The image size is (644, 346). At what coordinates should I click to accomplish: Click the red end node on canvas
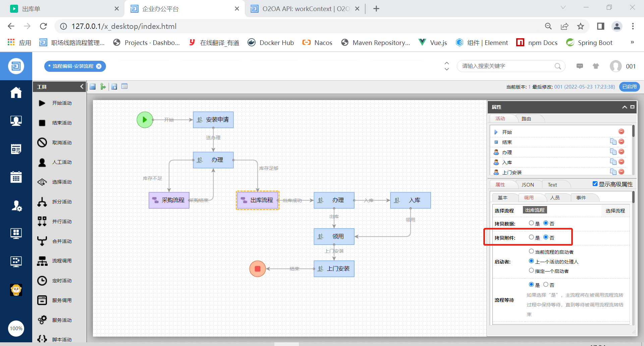[258, 269]
